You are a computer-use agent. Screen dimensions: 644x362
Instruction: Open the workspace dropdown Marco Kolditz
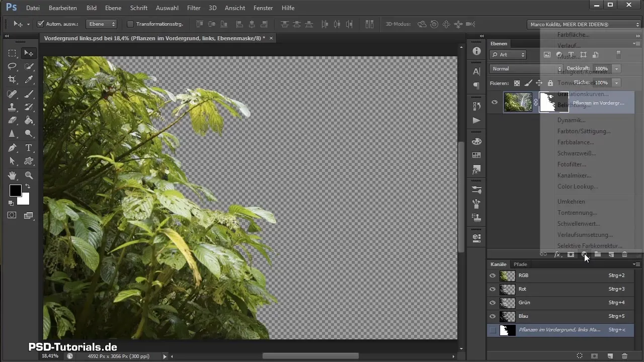585,24
